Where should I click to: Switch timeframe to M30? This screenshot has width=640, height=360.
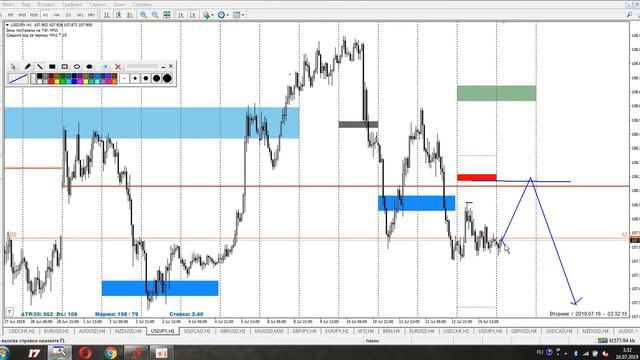coord(34,15)
